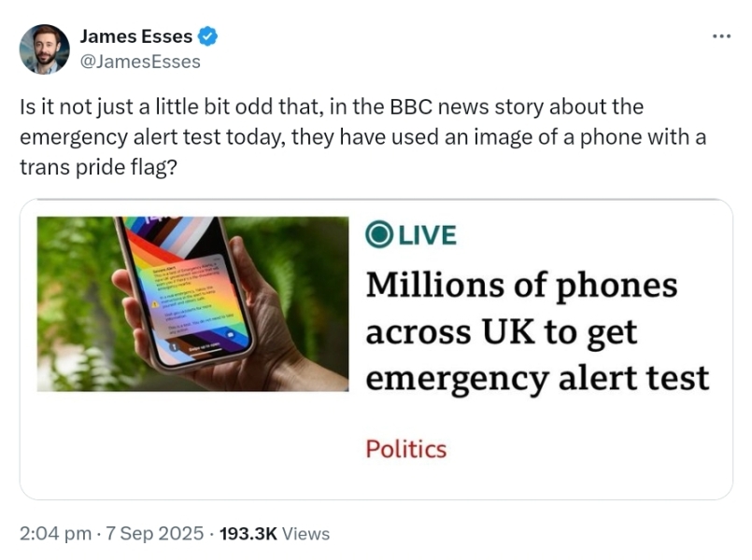Click the LIVE circle indicator icon
The image size is (752, 560).
[379, 234]
